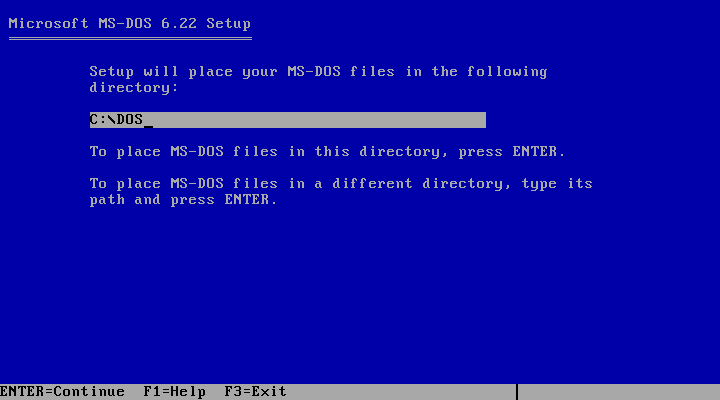
Task: Click the Microsoft MS-DOS 6.22 Setup title
Action: [x=129, y=23]
